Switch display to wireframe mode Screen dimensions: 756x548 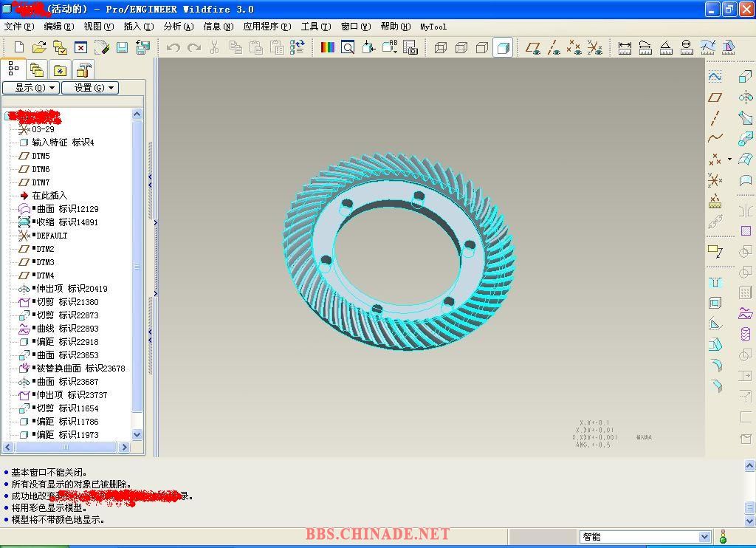click(x=440, y=47)
